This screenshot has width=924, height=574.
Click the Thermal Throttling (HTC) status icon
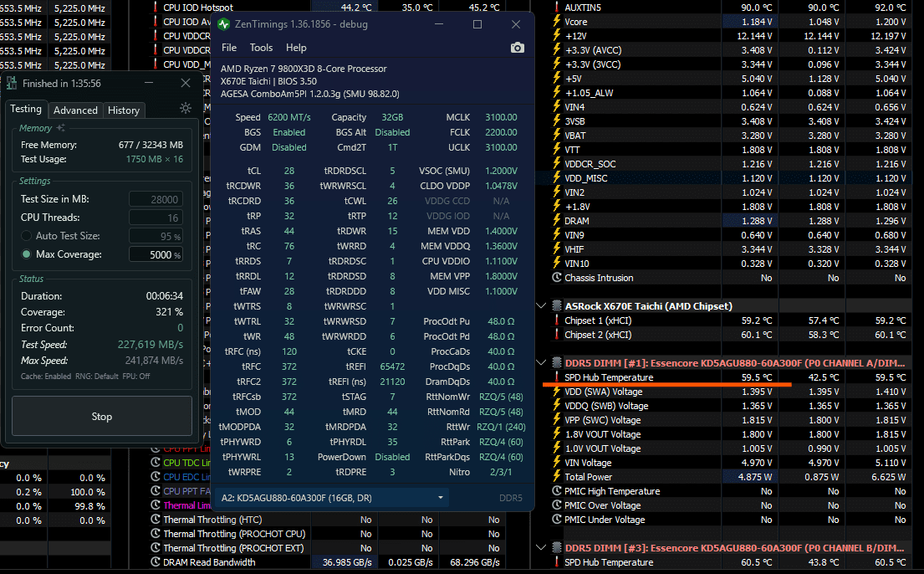pyautogui.click(x=155, y=520)
